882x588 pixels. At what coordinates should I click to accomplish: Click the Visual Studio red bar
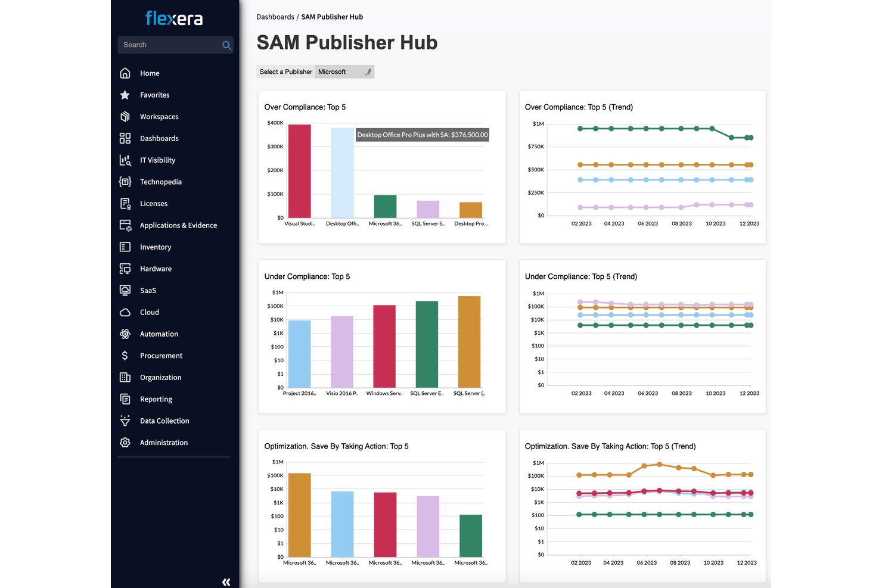tap(299, 171)
